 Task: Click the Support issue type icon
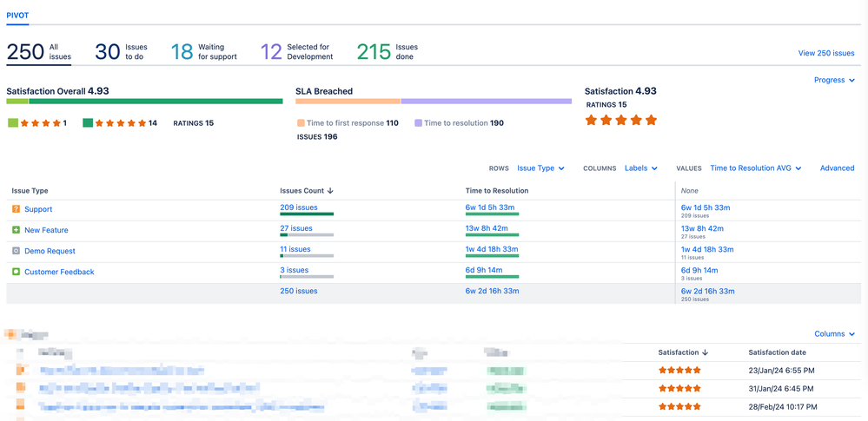coord(16,209)
